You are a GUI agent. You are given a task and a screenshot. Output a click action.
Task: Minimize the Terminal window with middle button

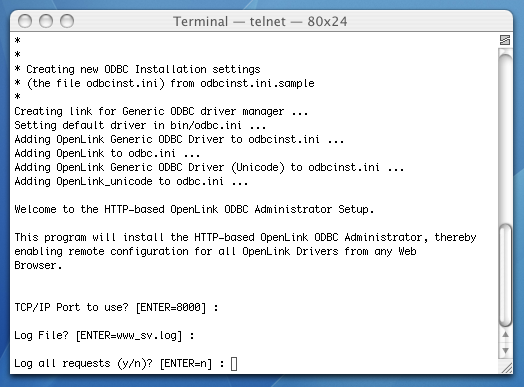46,21
